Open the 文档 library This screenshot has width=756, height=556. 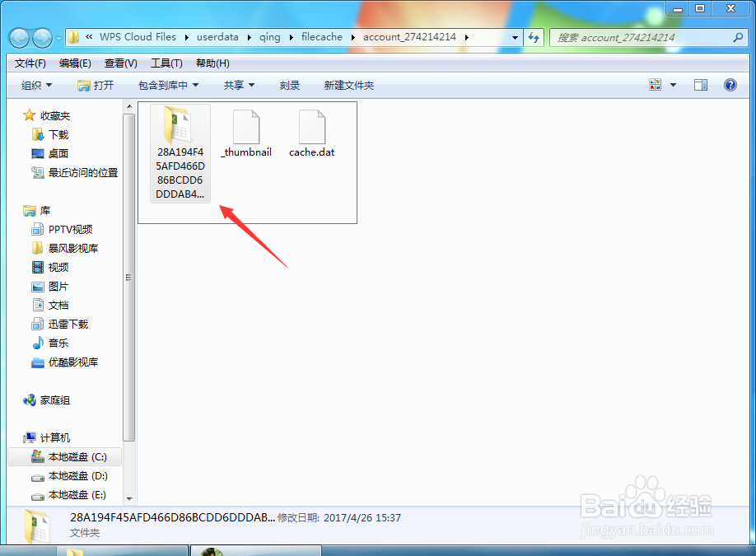(50, 306)
